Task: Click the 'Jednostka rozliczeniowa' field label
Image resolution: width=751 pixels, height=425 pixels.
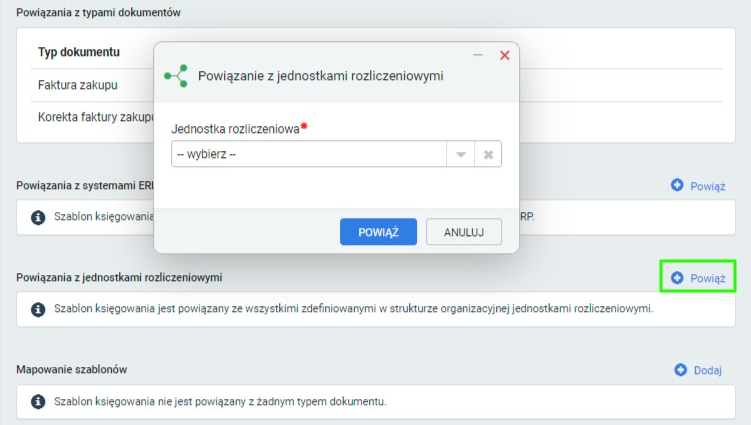Action: coord(235,129)
